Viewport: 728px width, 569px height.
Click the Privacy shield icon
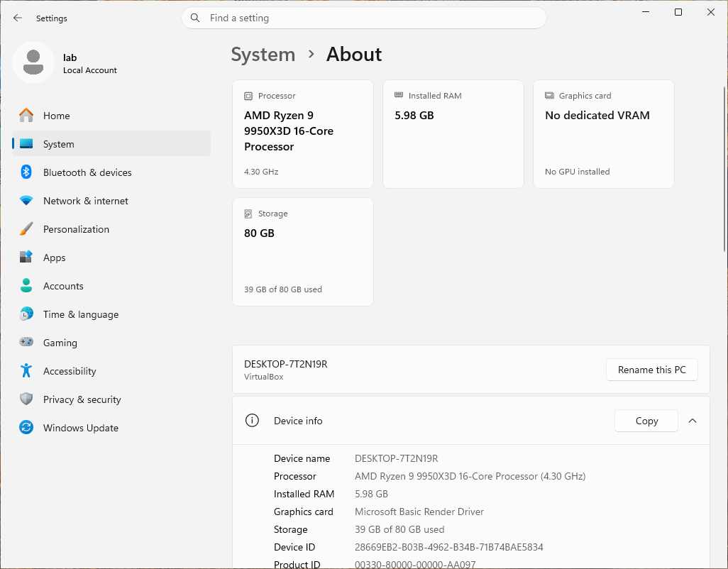(26, 399)
